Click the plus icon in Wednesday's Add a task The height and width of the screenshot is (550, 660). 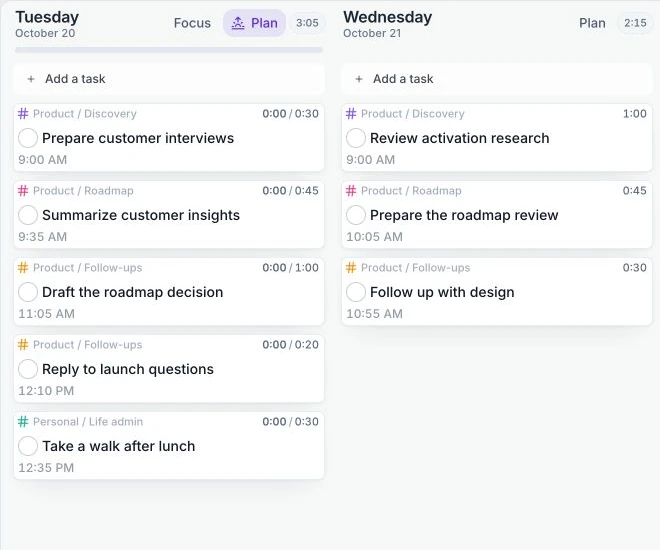[359, 79]
